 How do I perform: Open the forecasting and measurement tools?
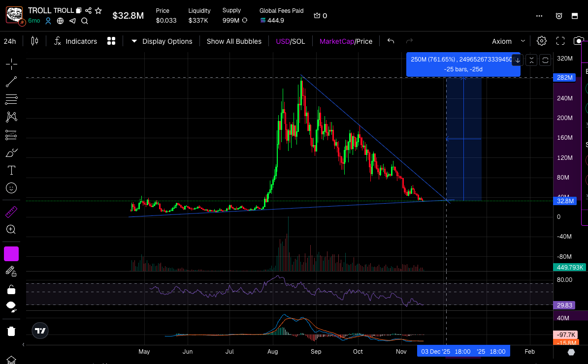[x=11, y=135]
